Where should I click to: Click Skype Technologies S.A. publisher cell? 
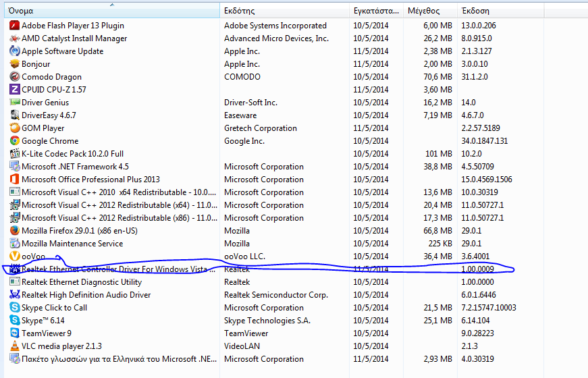[267, 320]
